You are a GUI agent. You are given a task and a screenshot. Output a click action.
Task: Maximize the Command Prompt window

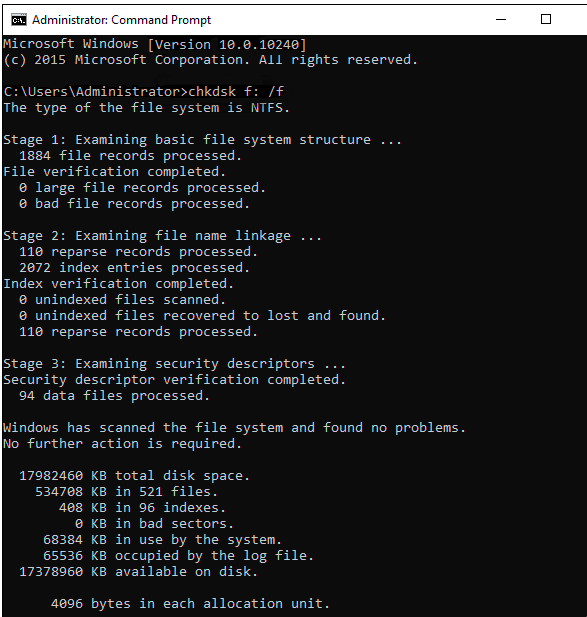click(546, 19)
